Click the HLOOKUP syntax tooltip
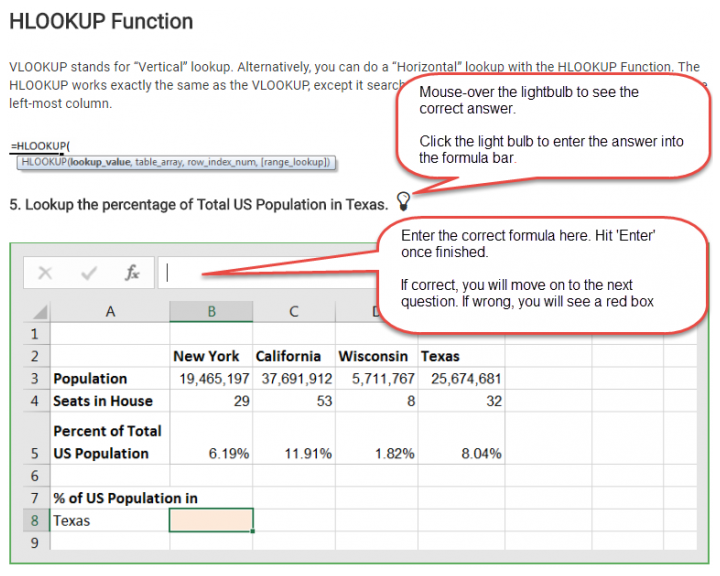The image size is (720, 576). (x=175, y=162)
